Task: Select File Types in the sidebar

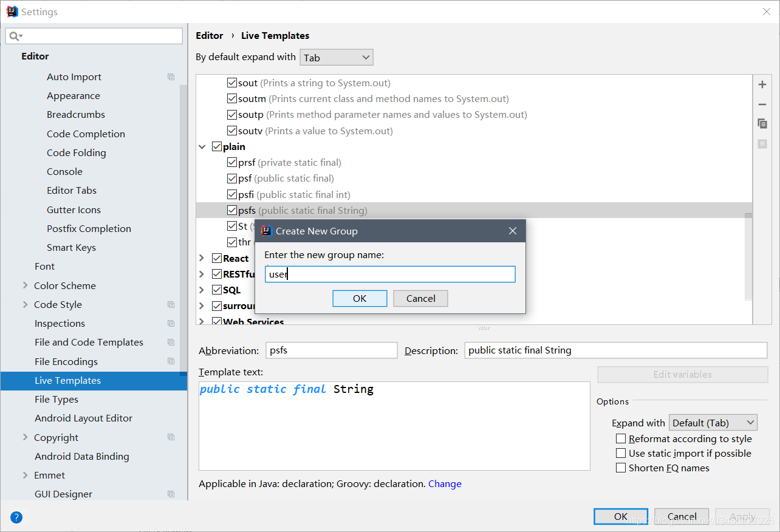Action: (56, 399)
